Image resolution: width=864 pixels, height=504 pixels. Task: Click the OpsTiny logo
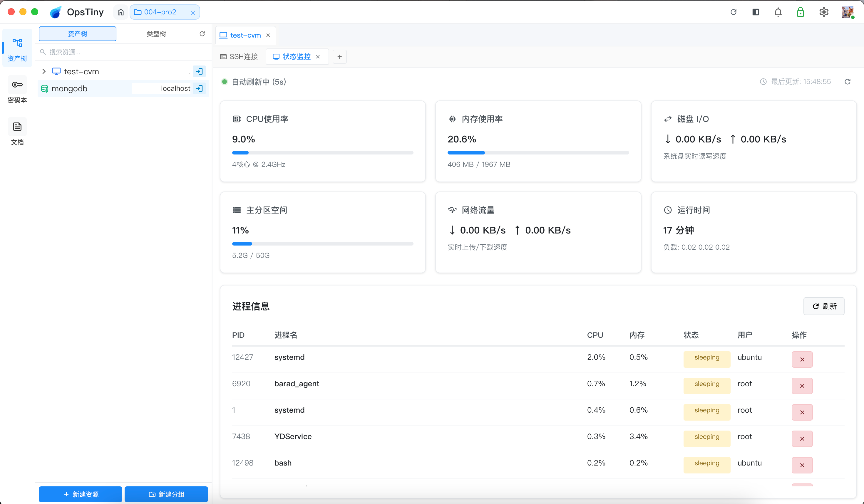(56, 12)
